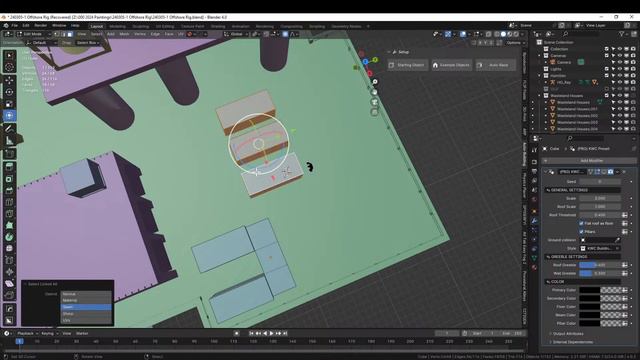Play the animation in the timeline

pos(271,333)
